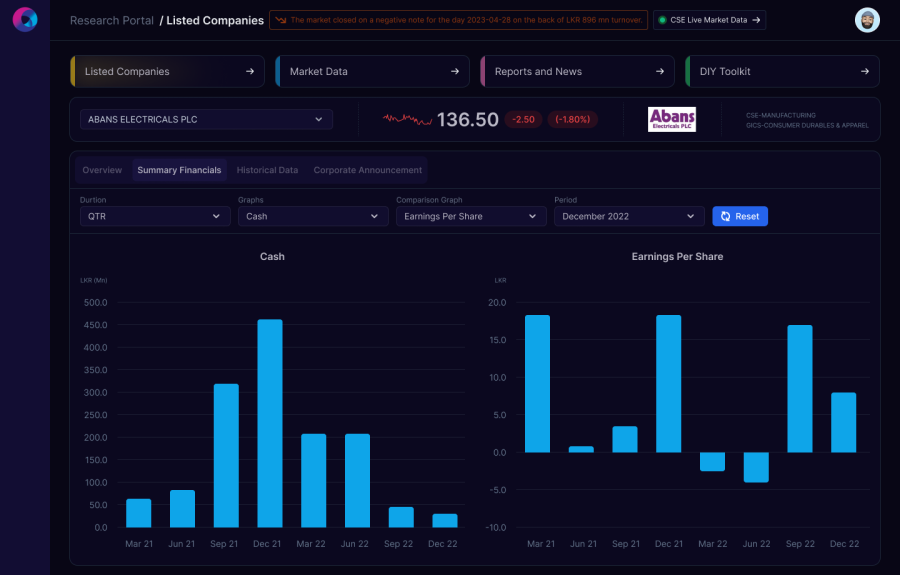900x575 pixels.
Task: Click the Mar 21 Earnings Per Share bar
Action: (537, 383)
